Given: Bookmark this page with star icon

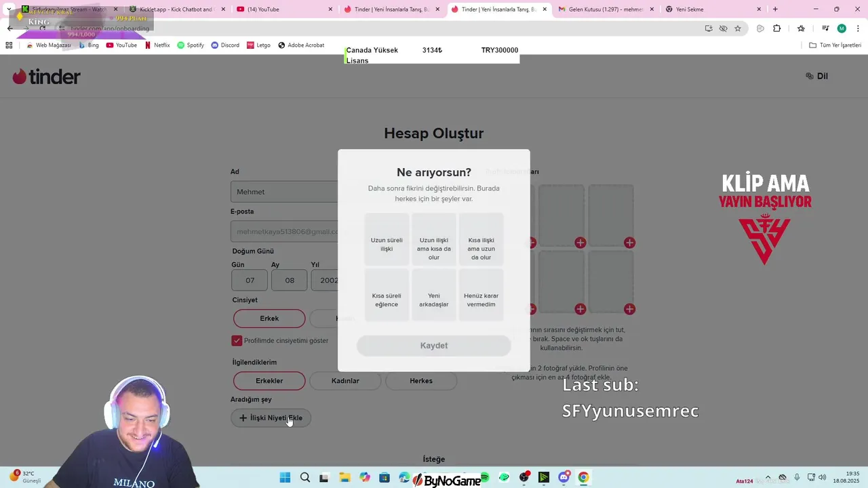Looking at the screenshot, I should pyautogui.click(x=738, y=28).
